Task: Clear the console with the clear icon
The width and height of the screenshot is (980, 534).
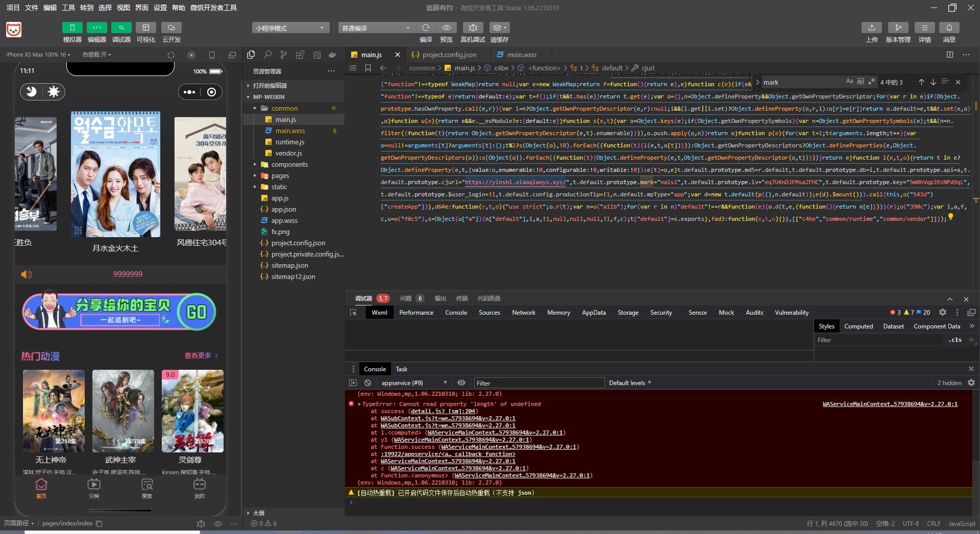Action: [x=367, y=383]
